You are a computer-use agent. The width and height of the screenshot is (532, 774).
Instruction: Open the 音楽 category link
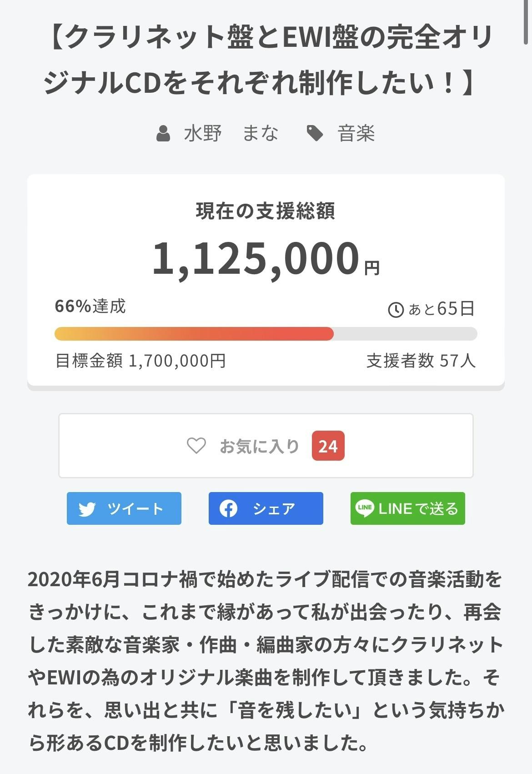[356, 134]
